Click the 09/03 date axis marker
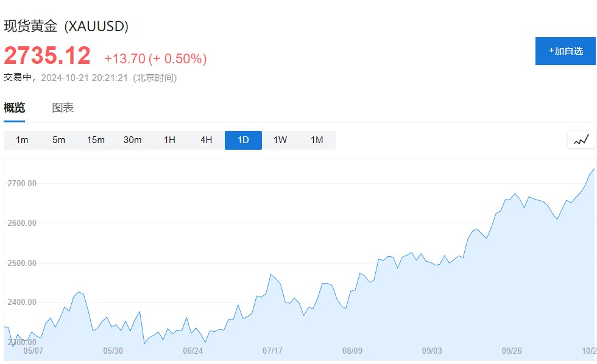The width and height of the screenshot is (597, 364). [432, 351]
